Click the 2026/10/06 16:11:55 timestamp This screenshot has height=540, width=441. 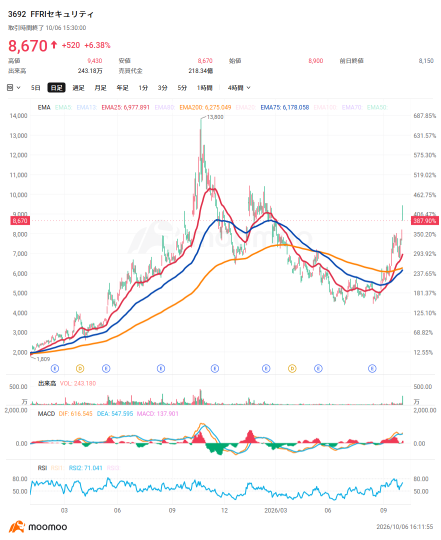tap(405, 527)
